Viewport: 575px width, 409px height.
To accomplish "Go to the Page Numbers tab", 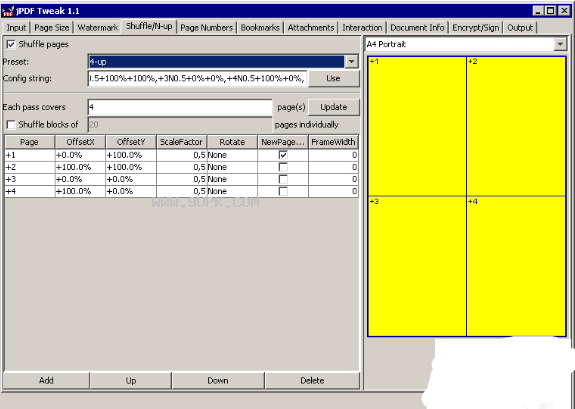I will tap(206, 28).
